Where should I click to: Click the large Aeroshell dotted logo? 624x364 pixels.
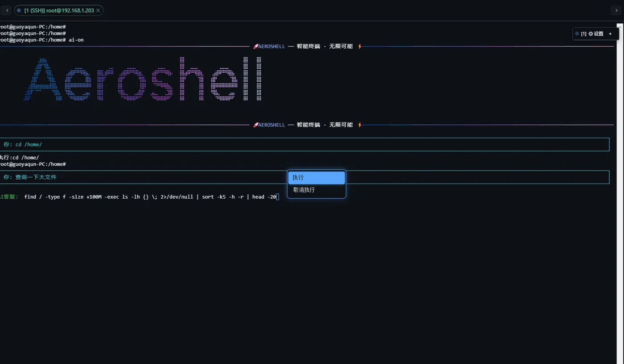tap(143, 79)
